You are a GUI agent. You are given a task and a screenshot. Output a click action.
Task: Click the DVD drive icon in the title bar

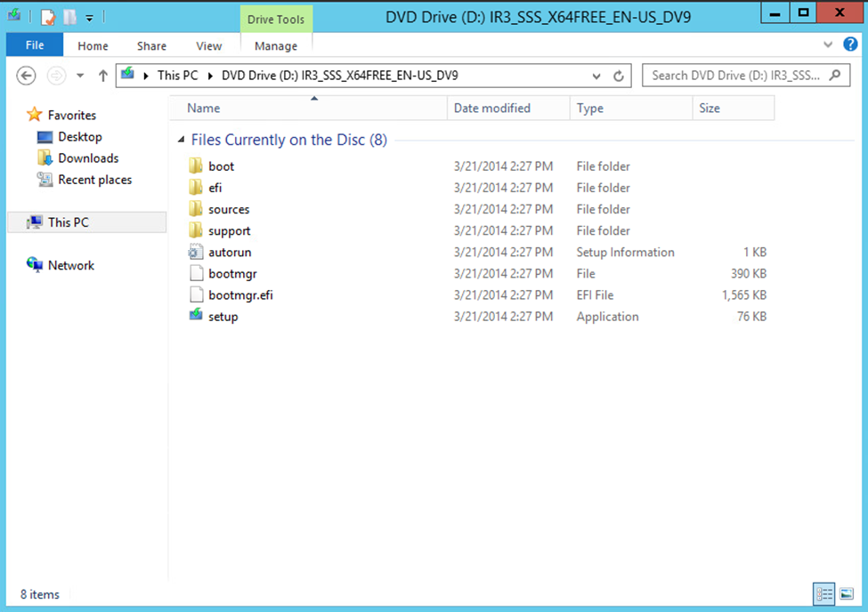[14, 15]
